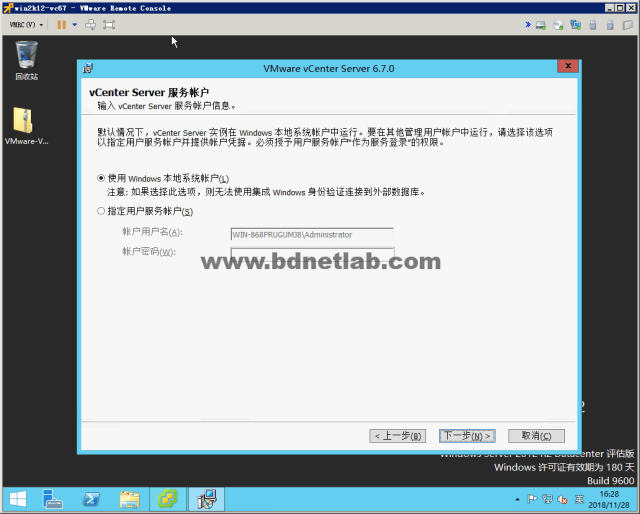Close the VMware Remote Console window

point(631,8)
